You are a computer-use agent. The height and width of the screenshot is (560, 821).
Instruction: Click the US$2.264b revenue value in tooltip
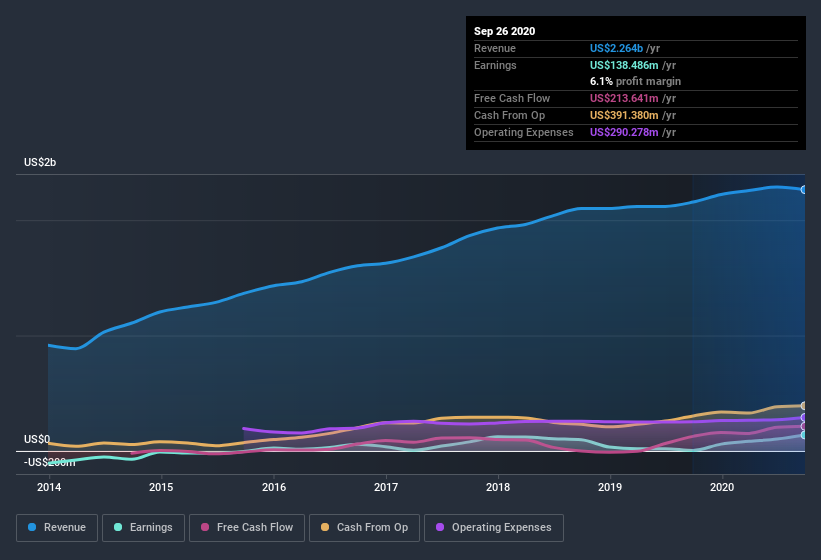[x=617, y=47]
